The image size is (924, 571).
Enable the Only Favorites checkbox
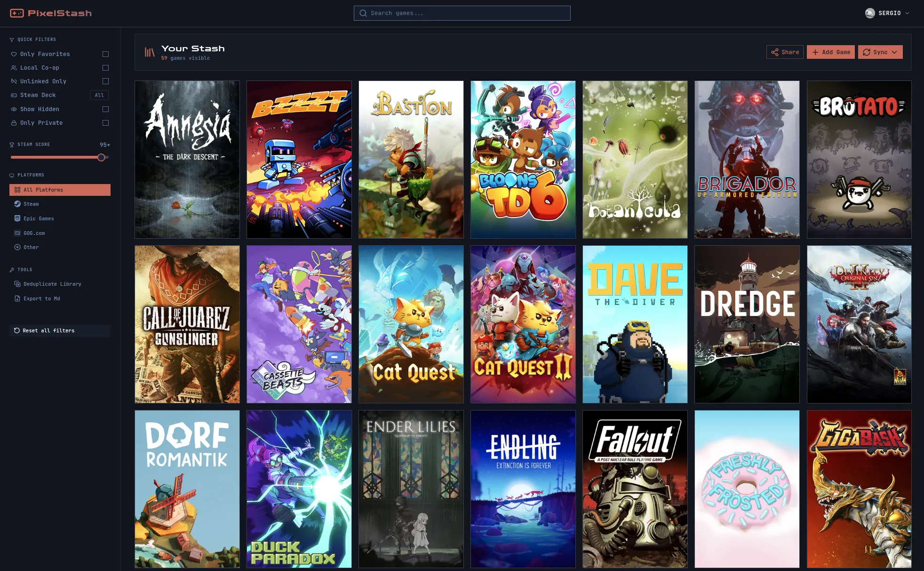[105, 54]
